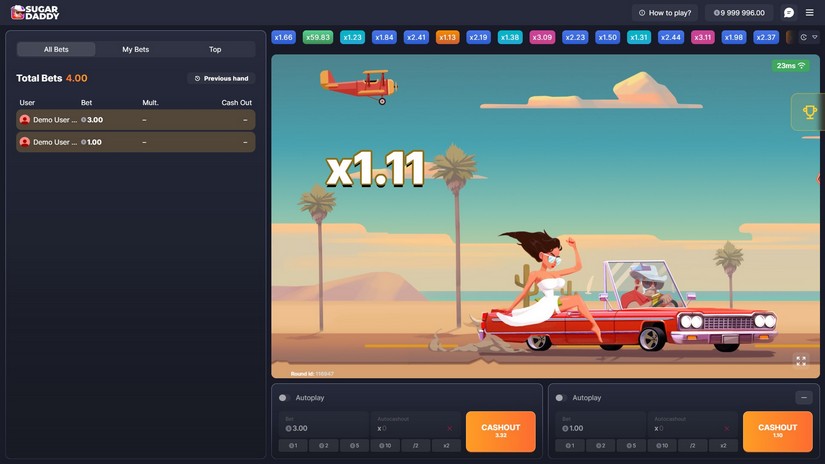
Task: Click the Sugar Daddy logo
Action: pyautogui.click(x=35, y=12)
